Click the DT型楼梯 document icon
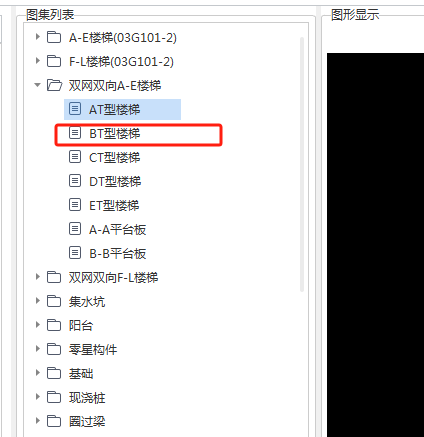This screenshot has width=424, height=437. (75, 181)
